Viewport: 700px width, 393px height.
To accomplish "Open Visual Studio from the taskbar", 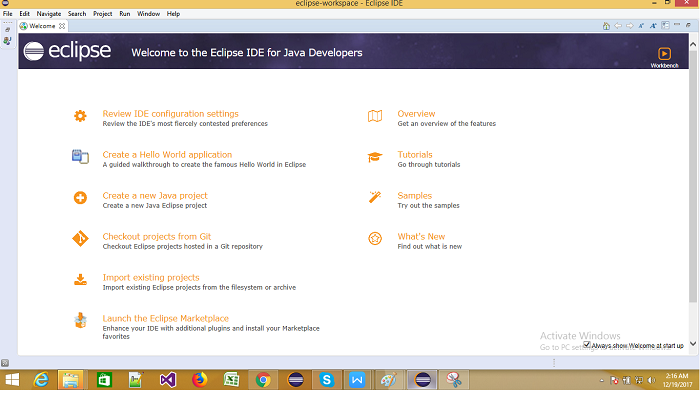I will (168, 380).
